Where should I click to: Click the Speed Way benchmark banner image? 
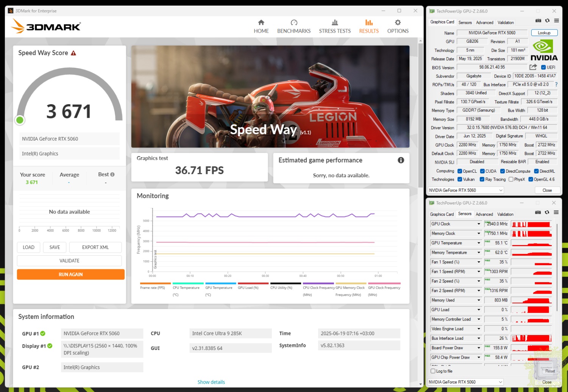point(270,97)
